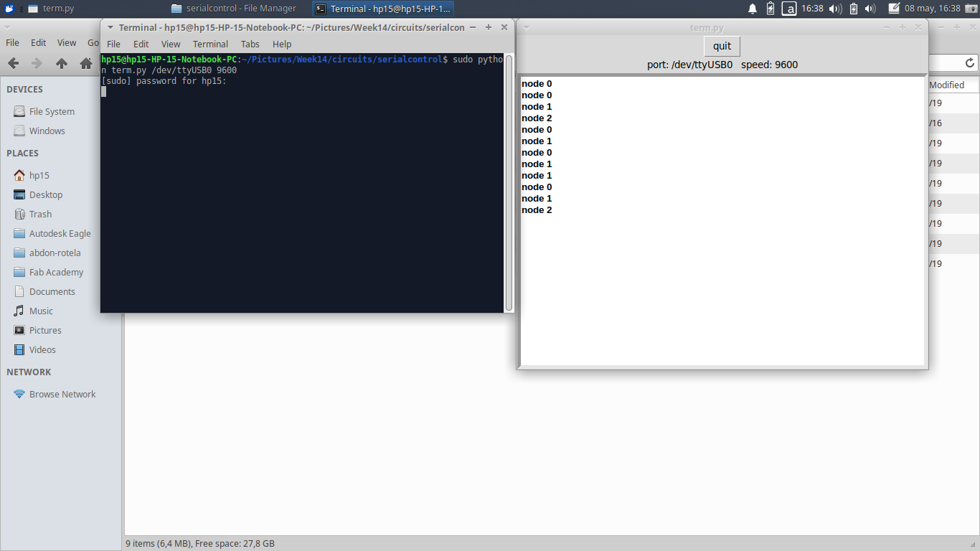Click battery icon next to notification bell

coord(771,9)
